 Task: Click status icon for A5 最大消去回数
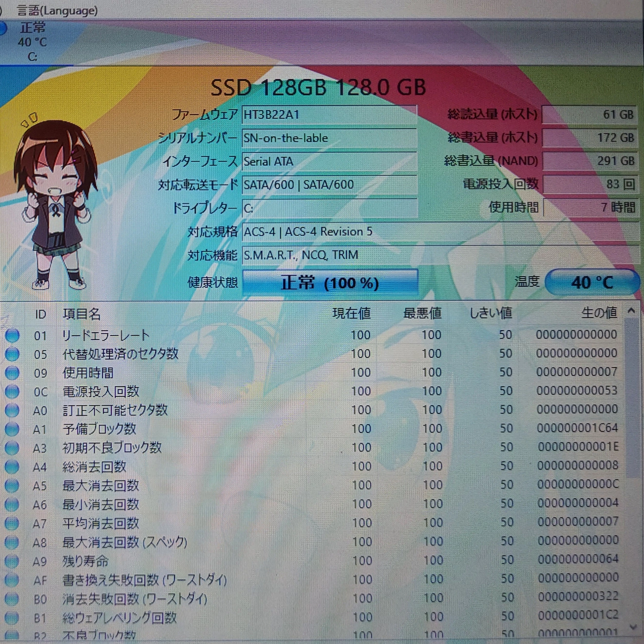[12, 486]
